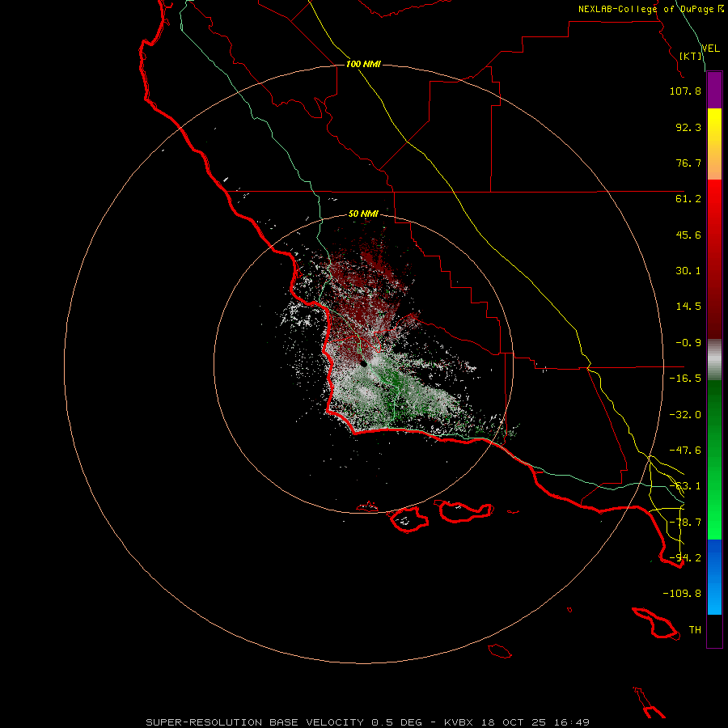Select the purple segment of the color bar

pyautogui.click(x=714, y=90)
